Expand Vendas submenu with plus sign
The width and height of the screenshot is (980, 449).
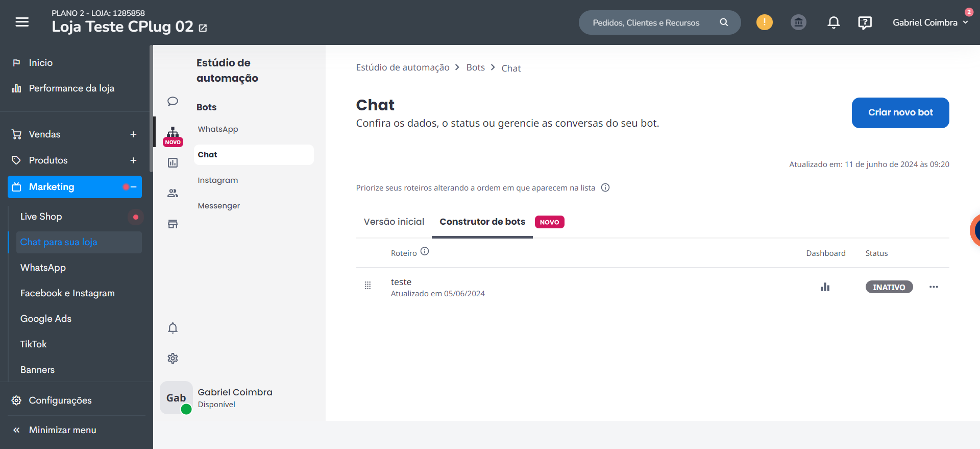[x=133, y=134]
